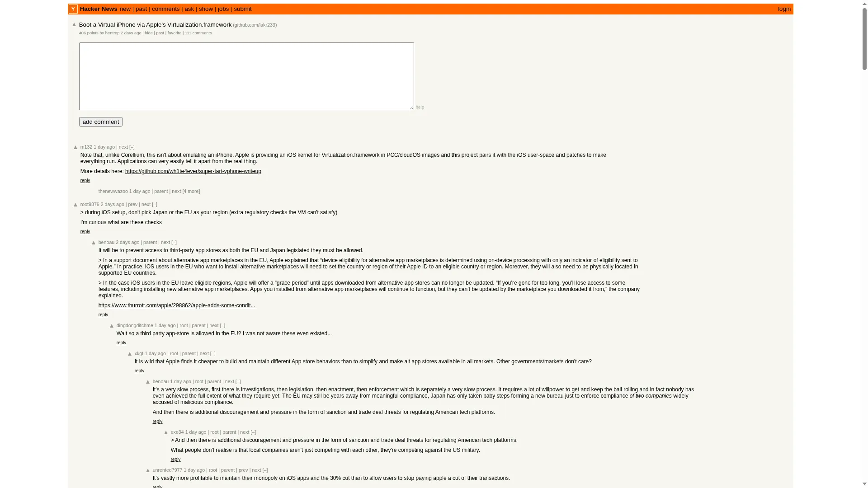Click the scrollbar down arrow
The width and height of the screenshot is (868, 488).
click(864, 484)
